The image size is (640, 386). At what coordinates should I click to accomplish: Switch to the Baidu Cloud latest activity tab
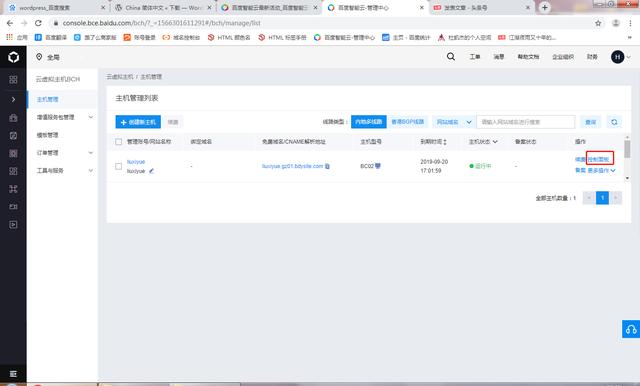coord(269,7)
